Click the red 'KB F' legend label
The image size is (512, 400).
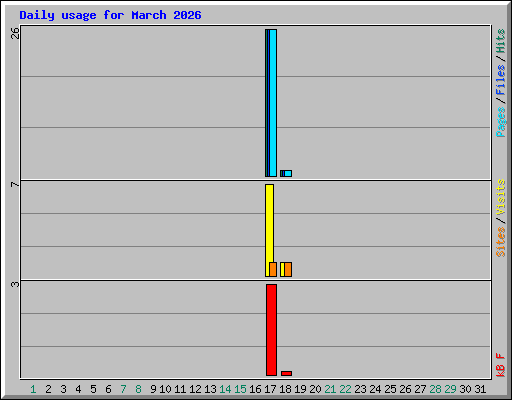coord(500,365)
